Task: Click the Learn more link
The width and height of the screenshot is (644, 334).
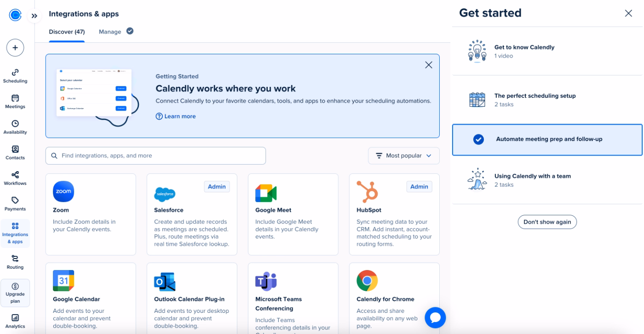Action: pyautogui.click(x=176, y=116)
